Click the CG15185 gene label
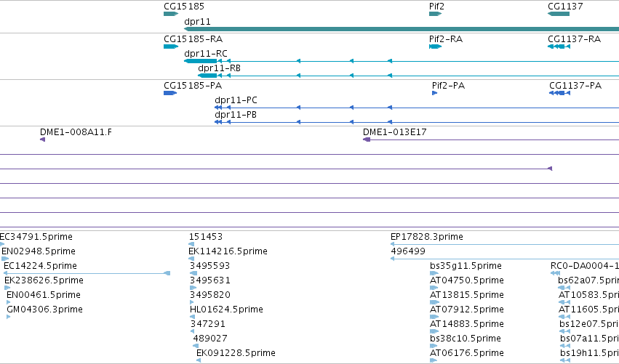Screen dimensions: 619x364 tap(184, 7)
